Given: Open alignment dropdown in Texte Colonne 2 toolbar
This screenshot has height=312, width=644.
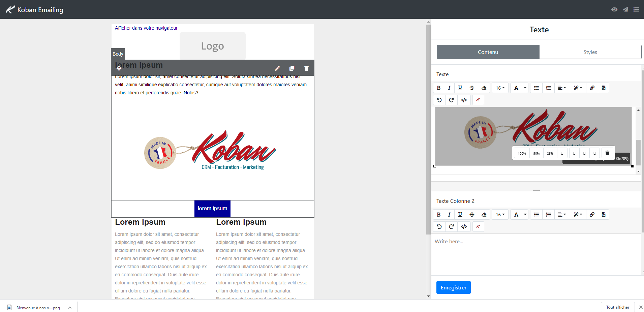Looking at the screenshot, I should pyautogui.click(x=562, y=215).
